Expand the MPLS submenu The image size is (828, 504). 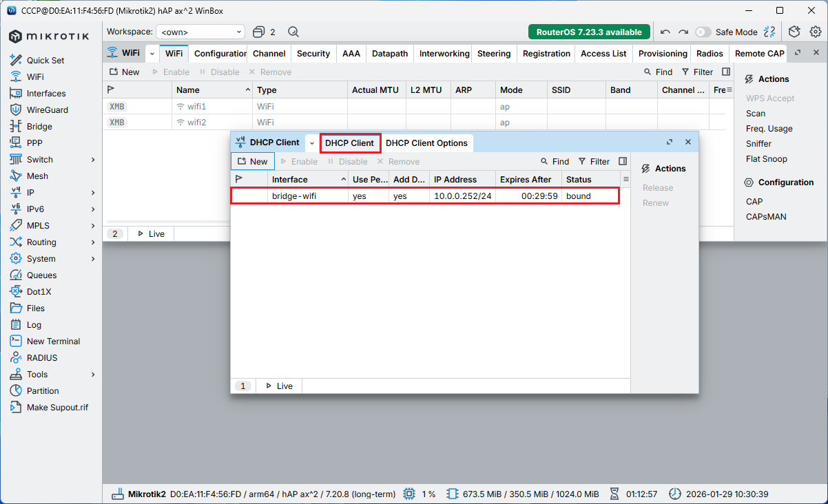coord(93,226)
